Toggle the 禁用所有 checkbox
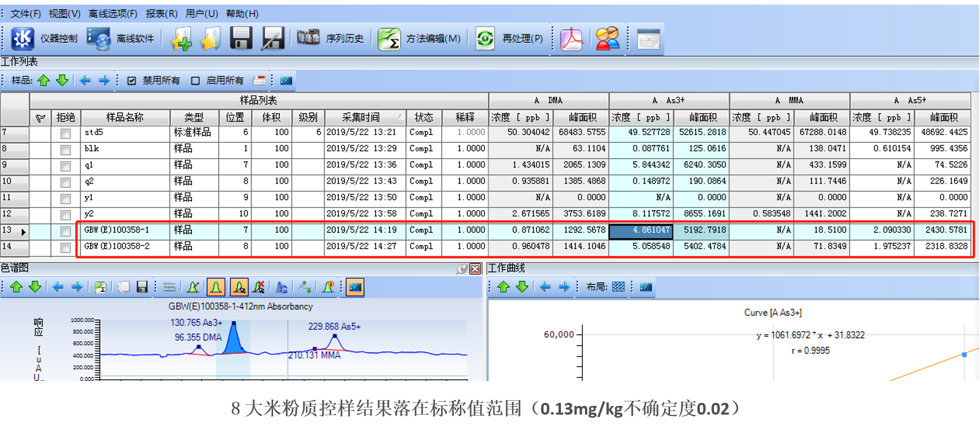980x435 pixels. [x=132, y=81]
